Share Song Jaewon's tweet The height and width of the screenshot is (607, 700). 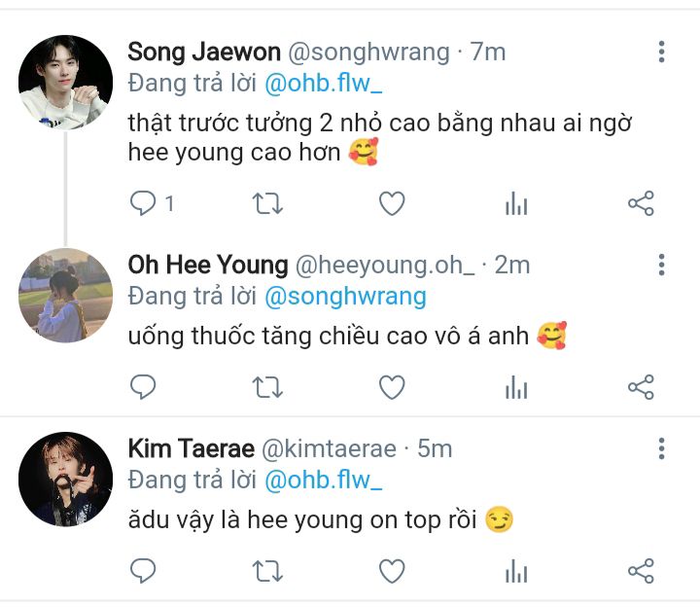tap(641, 203)
